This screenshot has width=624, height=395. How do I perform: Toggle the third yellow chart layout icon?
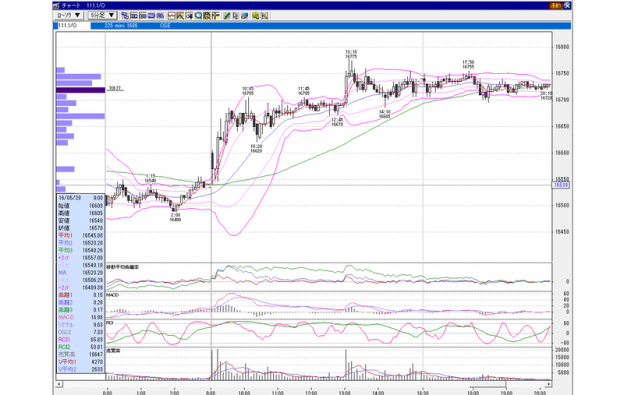152,16
